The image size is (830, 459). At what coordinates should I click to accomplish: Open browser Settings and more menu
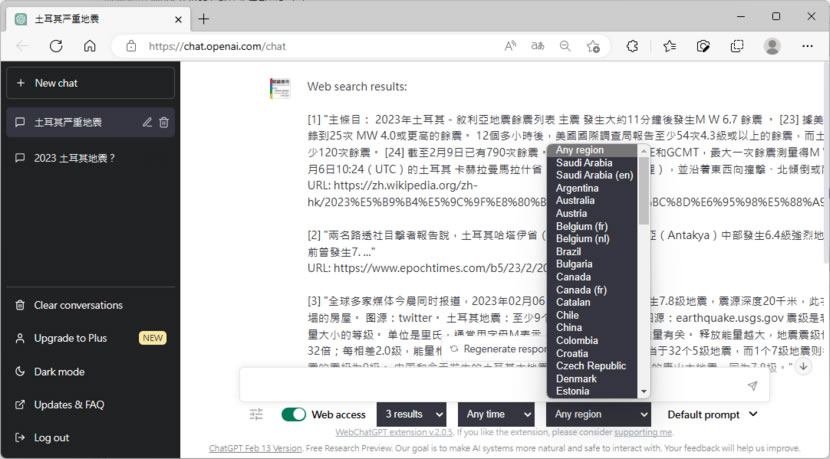click(807, 46)
